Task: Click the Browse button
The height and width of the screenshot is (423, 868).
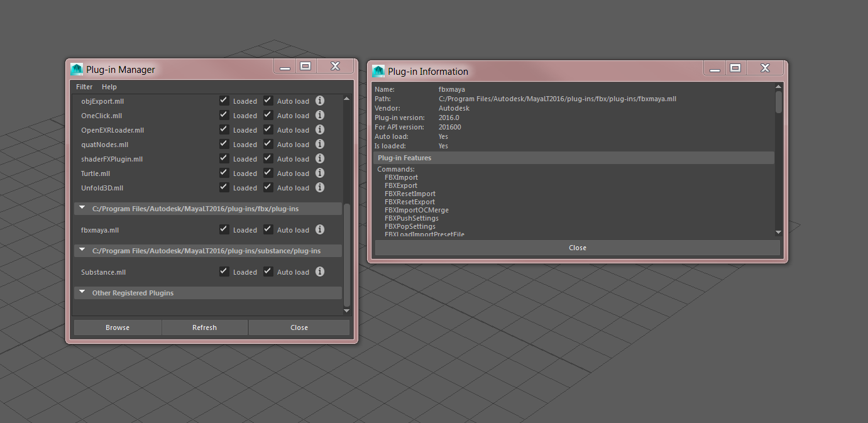Action: pyautogui.click(x=118, y=327)
